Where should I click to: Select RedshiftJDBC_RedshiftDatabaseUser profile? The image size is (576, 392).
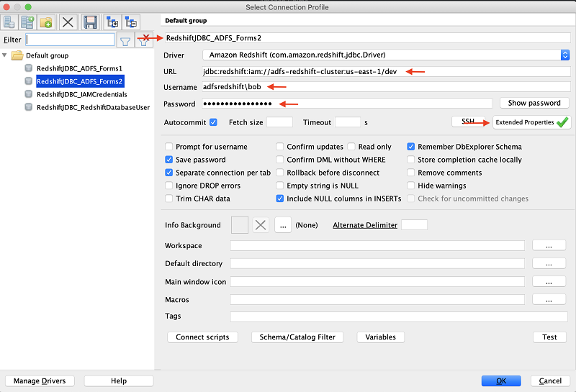94,107
